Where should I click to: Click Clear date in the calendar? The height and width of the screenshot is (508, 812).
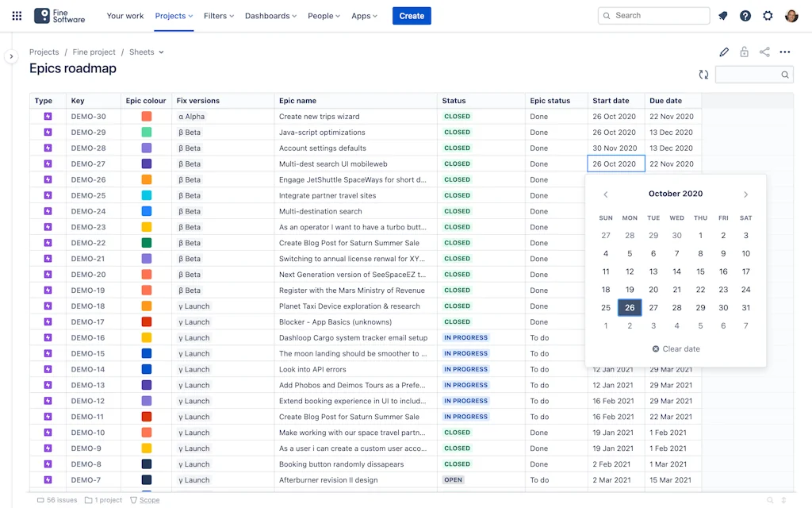(676, 349)
